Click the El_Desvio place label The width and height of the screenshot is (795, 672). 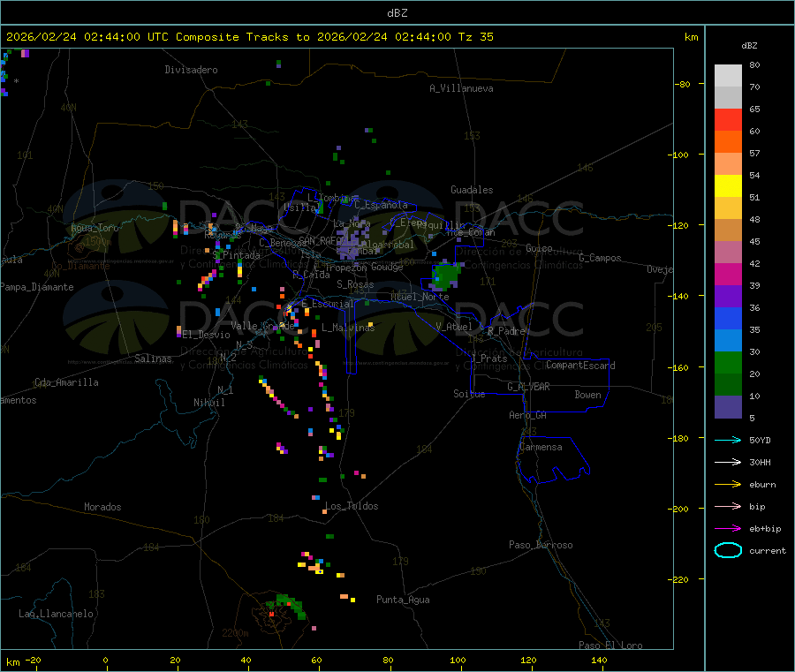(206, 335)
